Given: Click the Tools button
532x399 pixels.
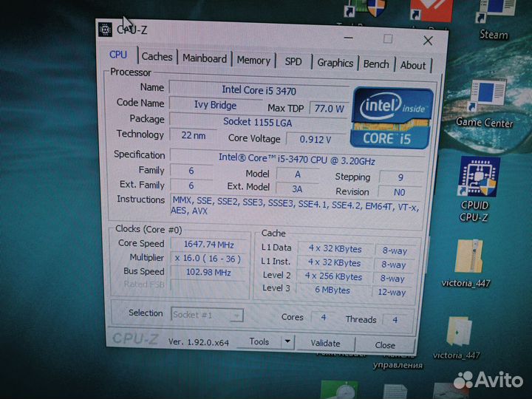Looking at the screenshot, I should coord(259,341).
